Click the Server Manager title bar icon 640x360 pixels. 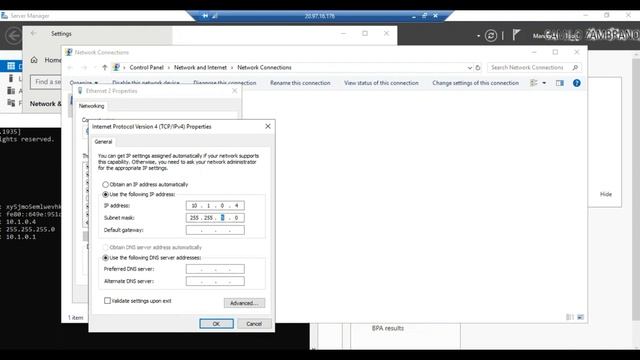[x=4, y=16]
